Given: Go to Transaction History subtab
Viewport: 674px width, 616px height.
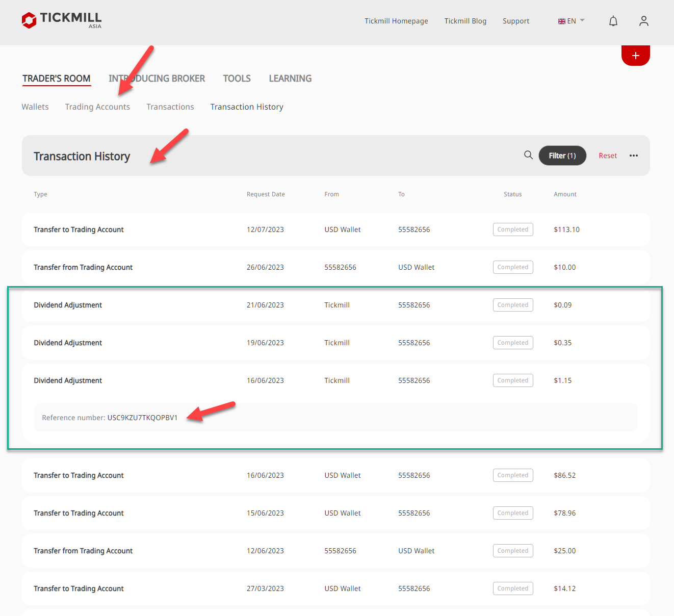Looking at the screenshot, I should [247, 107].
